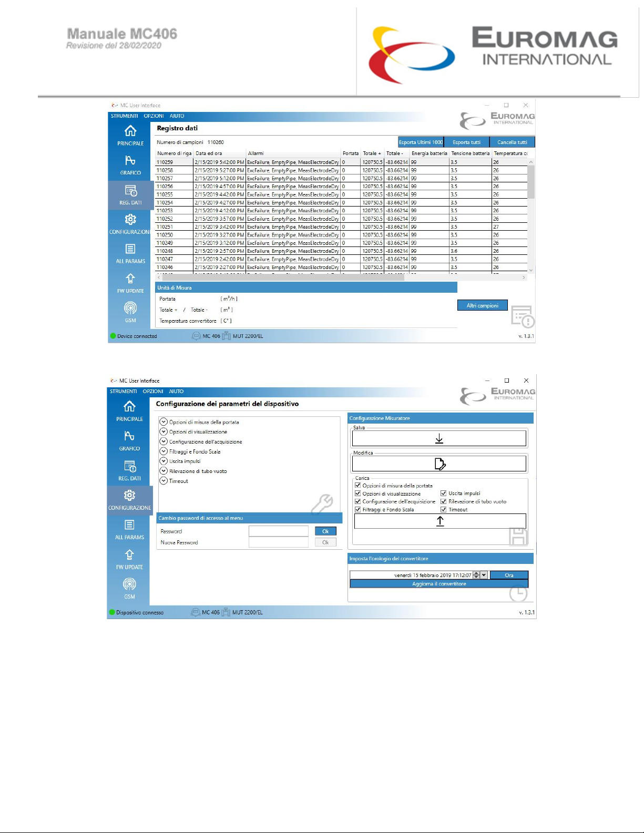The height and width of the screenshot is (833, 644).
Task: Open AIUTO menu in Configurazione window
Action: pyautogui.click(x=176, y=392)
